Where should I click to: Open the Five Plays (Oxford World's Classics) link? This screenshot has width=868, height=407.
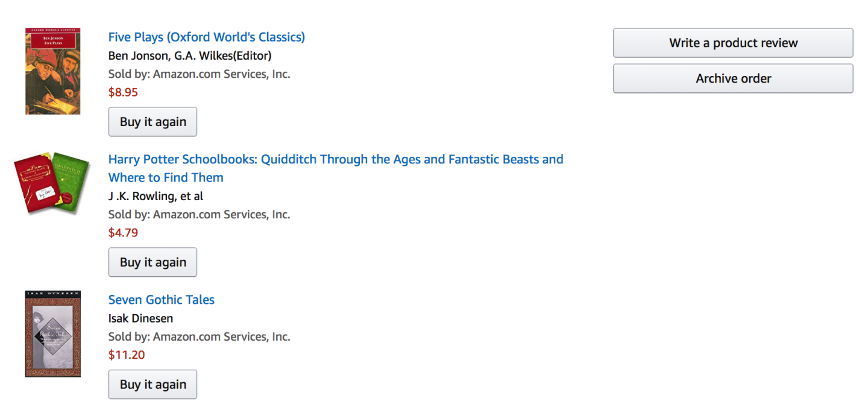click(206, 37)
